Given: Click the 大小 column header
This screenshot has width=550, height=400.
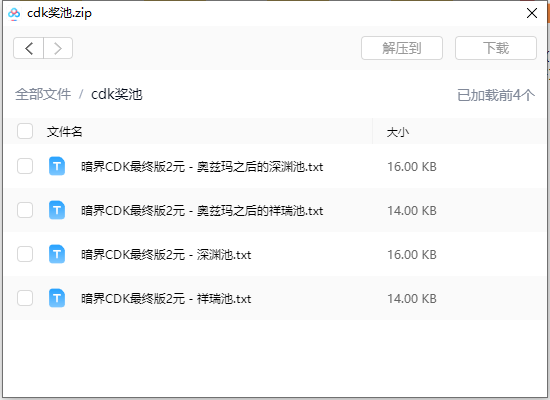Looking at the screenshot, I should [398, 132].
